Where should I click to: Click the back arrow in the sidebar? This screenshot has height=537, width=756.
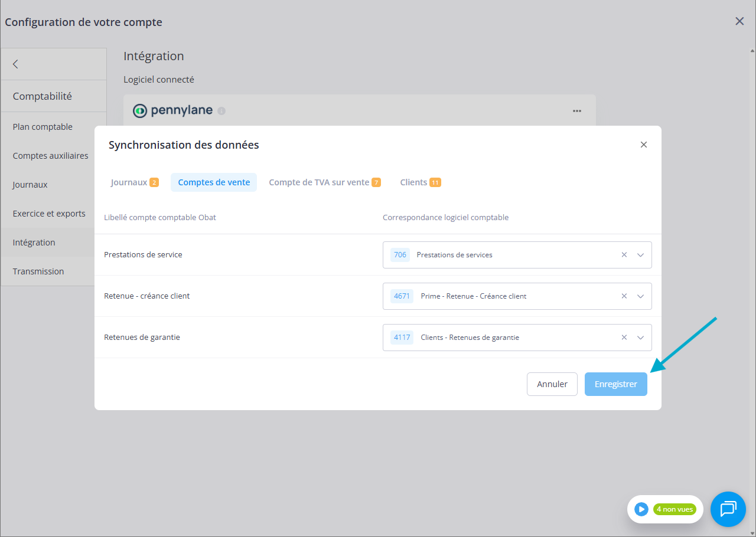[x=15, y=64]
